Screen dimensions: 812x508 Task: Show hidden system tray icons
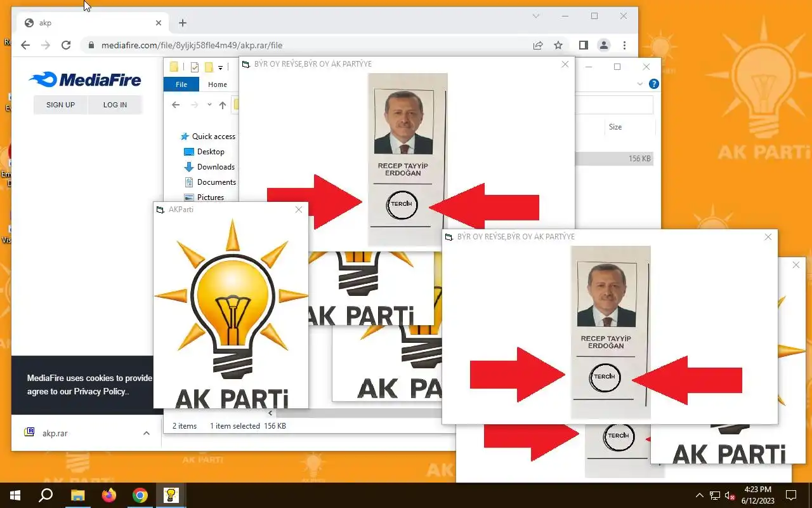click(x=700, y=495)
